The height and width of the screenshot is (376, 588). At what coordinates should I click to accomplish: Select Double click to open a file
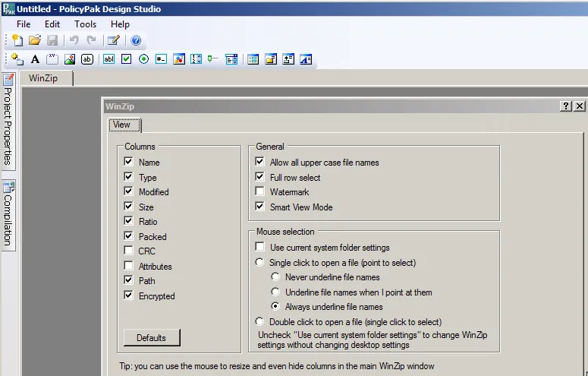pyautogui.click(x=259, y=321)
